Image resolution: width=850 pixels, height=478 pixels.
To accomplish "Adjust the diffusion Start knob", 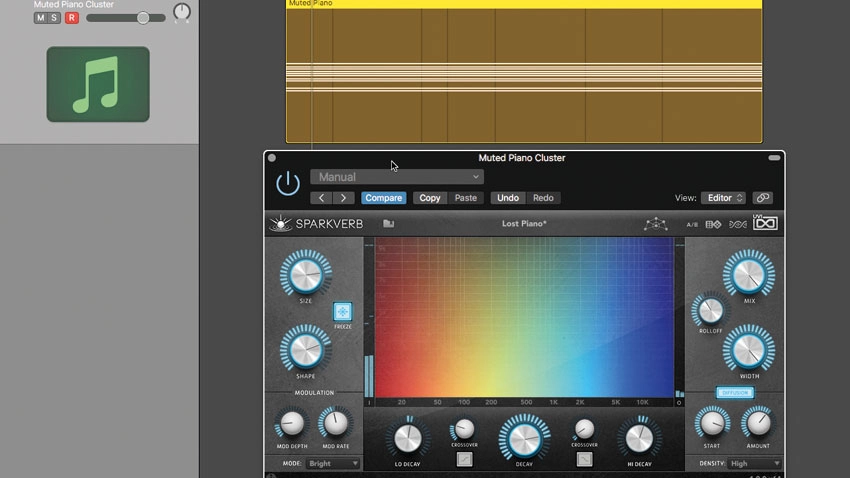I will click(x=712, y=423).
